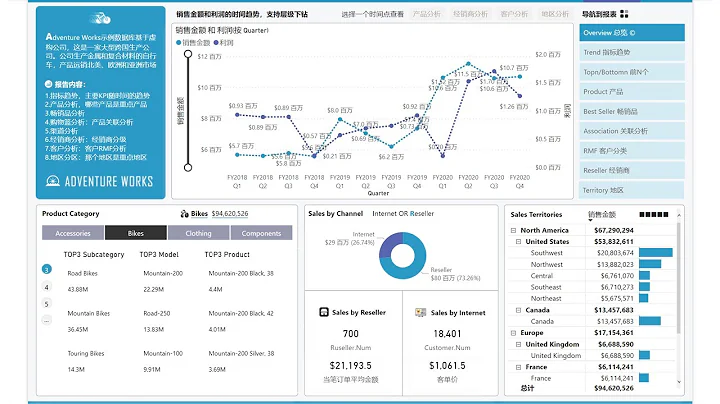The height and width of the screenshot is (404, 720).
Task: Click the bottom handle of chart range slider
Action: pyautogui.click(x=188, y=168)
